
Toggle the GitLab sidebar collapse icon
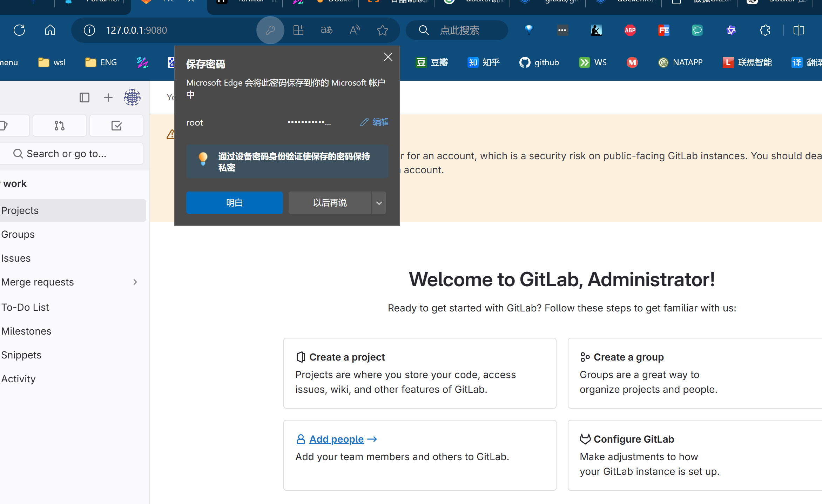click(85, 98)
